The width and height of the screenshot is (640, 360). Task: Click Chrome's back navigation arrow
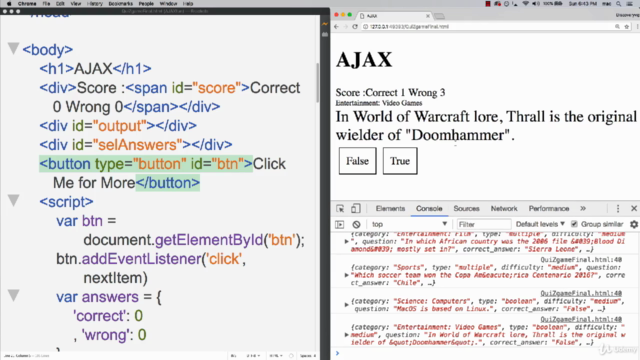336,27
